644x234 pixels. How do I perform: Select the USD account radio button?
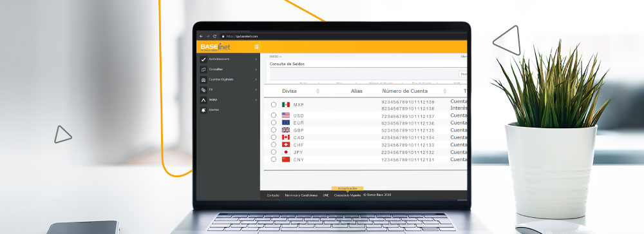[274, 115]
